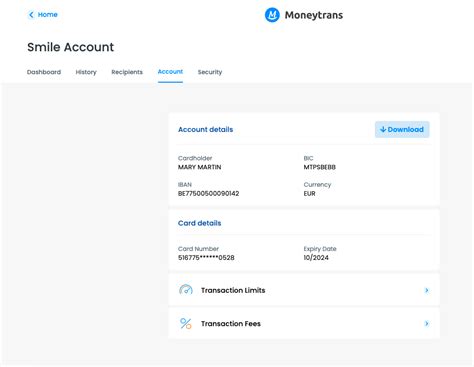The width and height of the screenshot is (474, 367).
Task: Open the Recipients tab
Action: [x=127, y=72]
